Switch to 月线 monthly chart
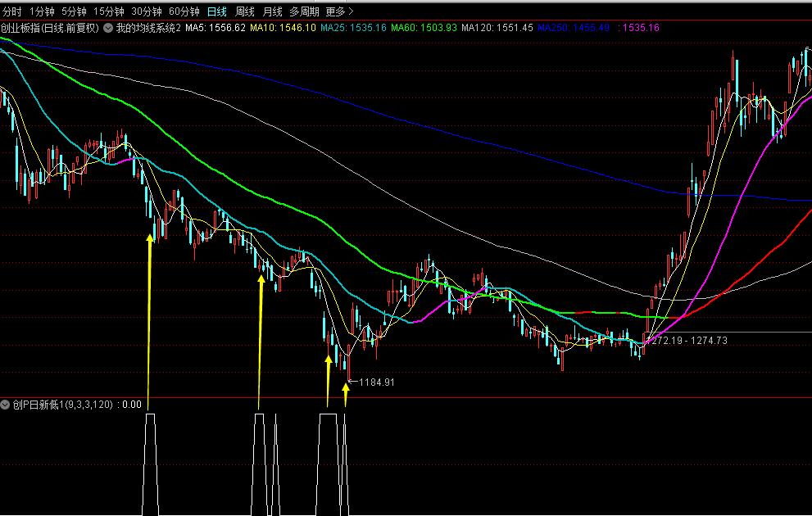This screenshot has height=516, width=812. click(271, 11)
